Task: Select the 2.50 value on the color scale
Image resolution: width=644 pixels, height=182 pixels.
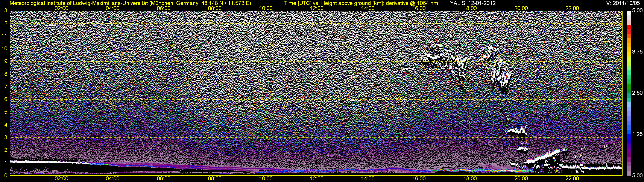Action: click(637, 93)
